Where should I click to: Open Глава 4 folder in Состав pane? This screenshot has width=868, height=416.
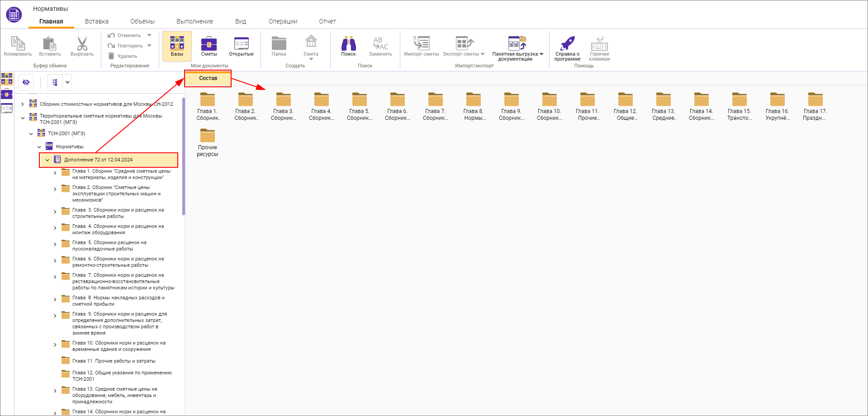point(322,106)
